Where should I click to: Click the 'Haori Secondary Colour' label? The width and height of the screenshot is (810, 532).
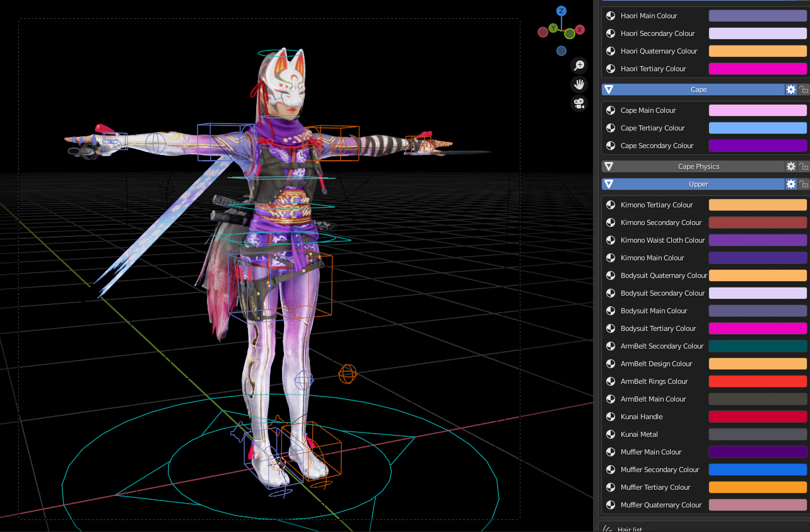coord(657,33)
